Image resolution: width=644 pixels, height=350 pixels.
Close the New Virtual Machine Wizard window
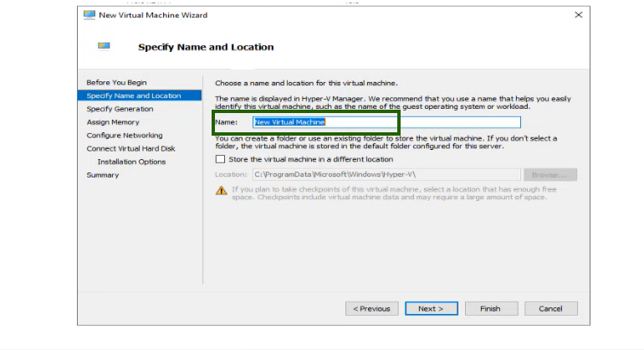point(578,15)
